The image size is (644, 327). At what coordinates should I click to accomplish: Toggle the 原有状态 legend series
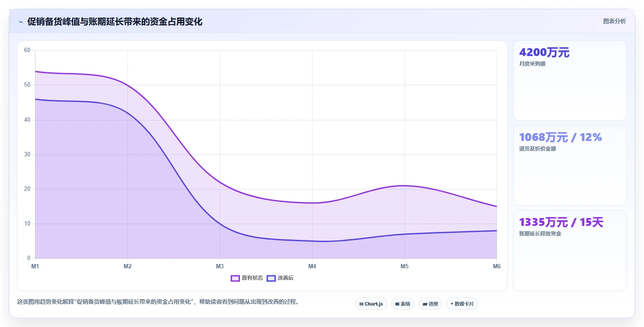pos(247,278)
